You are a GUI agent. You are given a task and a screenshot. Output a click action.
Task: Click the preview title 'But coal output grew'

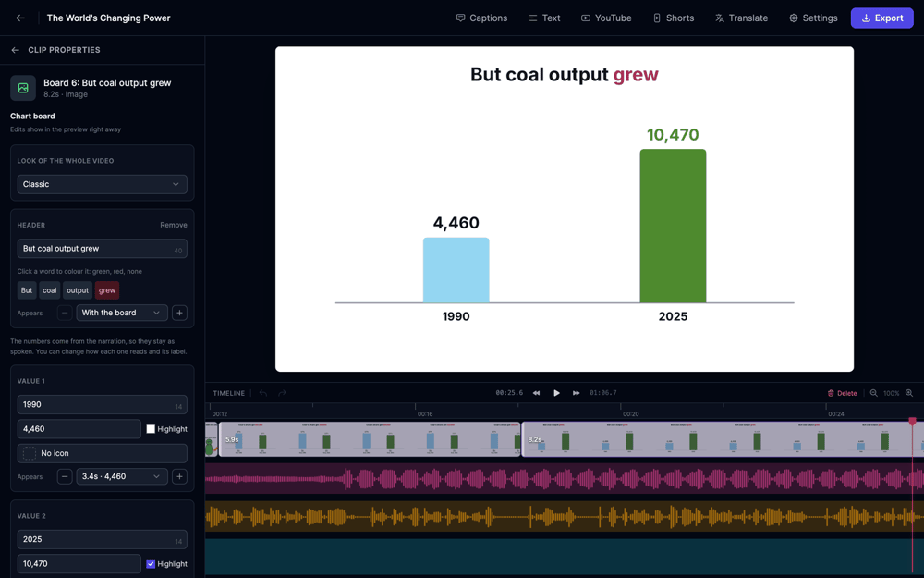(564, 74)
